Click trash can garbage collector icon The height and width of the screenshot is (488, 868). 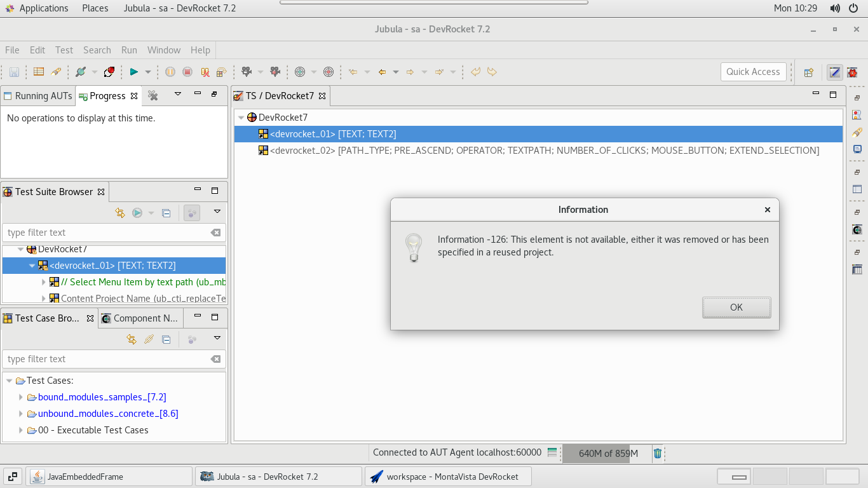(658, 453)
